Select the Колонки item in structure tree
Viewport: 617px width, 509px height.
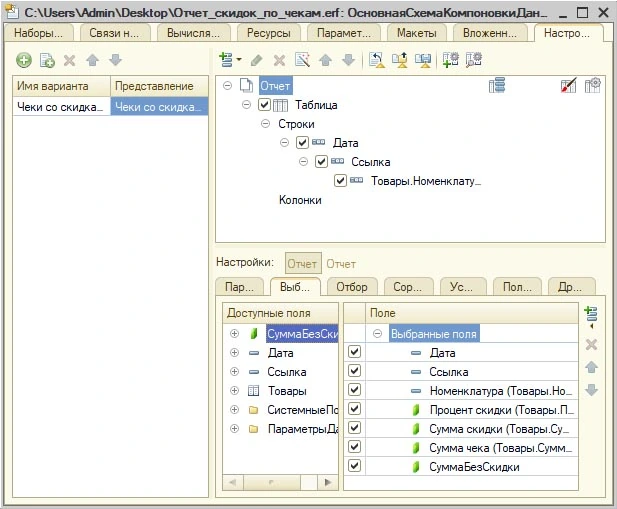click(x=300, y=200)
